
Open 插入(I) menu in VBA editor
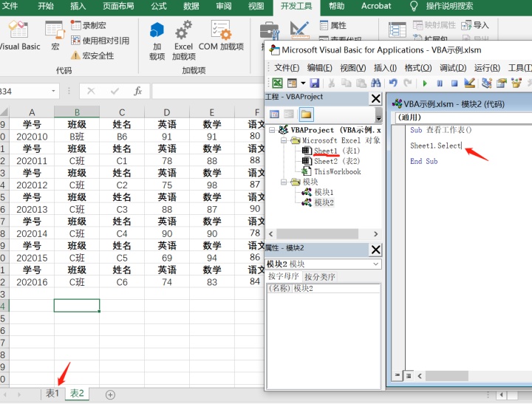coord(385,68)
